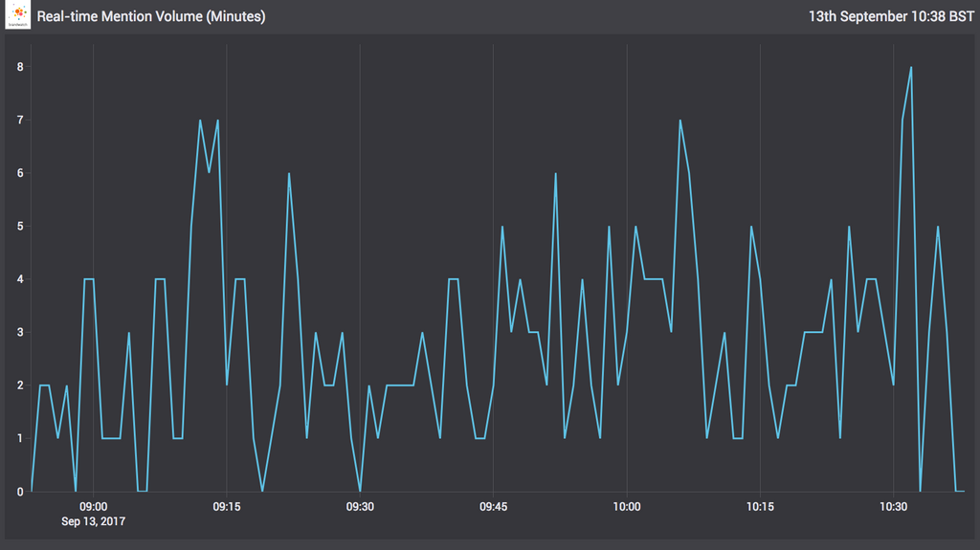The width and height of the screenshot is (980, 550).
Task: Click the y-axis label 8
Action: pos(19,67)
